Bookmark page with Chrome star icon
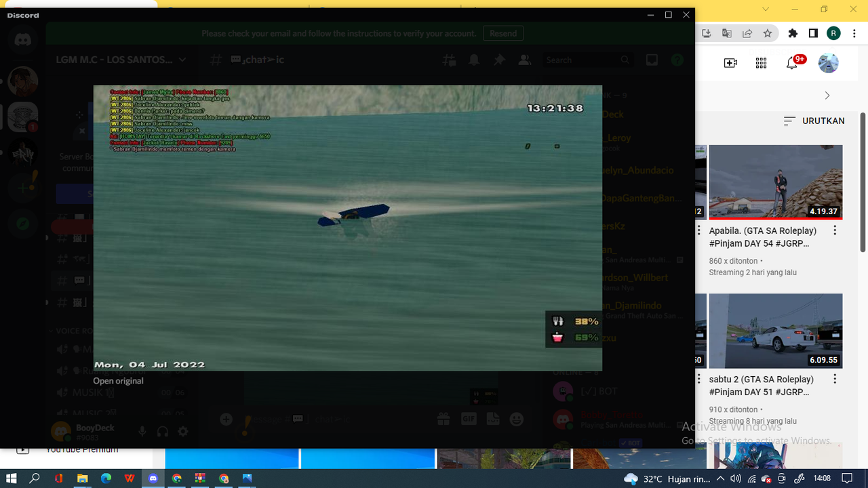Screen dimensions: 868x488 [x=767, y=33]
